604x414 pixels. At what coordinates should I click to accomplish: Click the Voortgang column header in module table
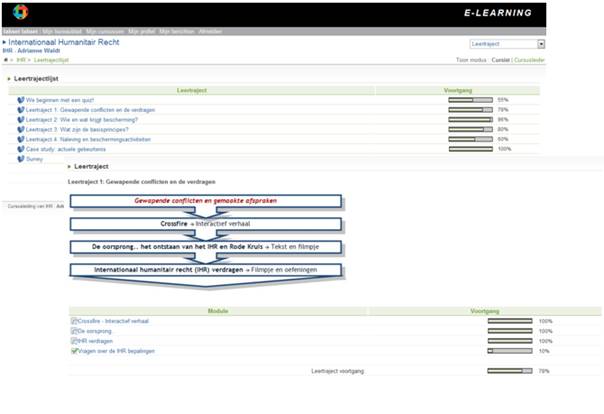(x=485, y=311)
